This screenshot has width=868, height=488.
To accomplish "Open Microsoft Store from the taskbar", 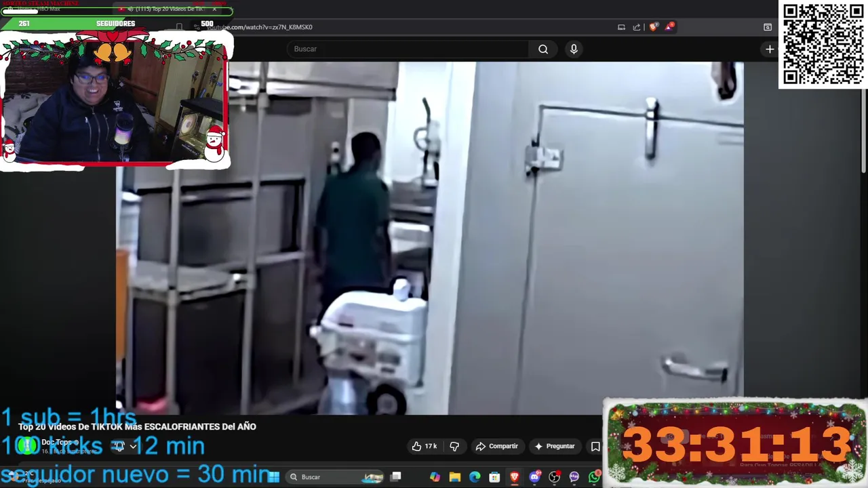I will click(x=495, y=477).
